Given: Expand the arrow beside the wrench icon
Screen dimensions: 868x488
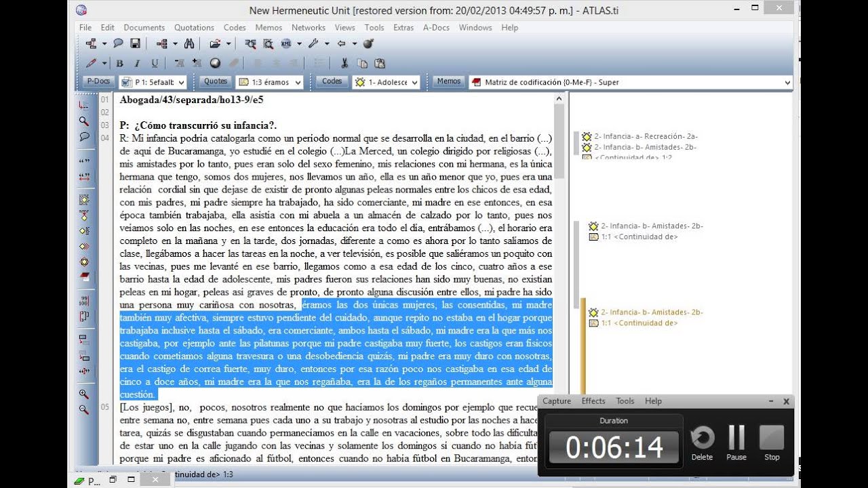Looking at the screenshot, I should 326,43.
